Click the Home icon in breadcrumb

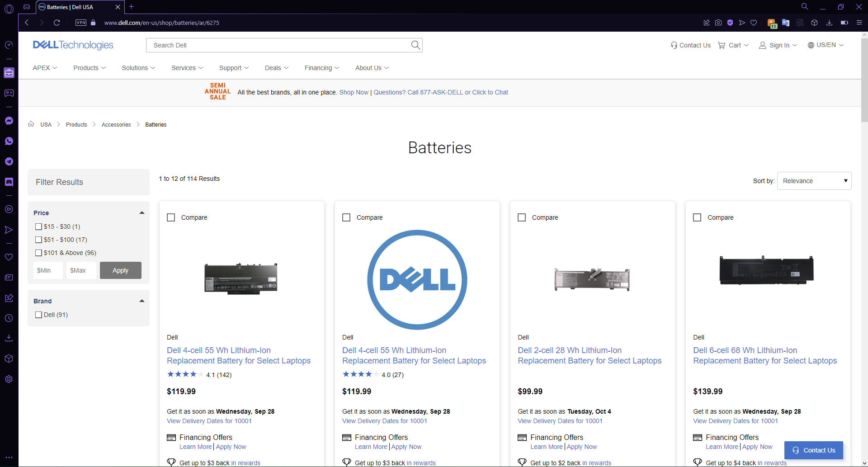click(x=31, y=124)
